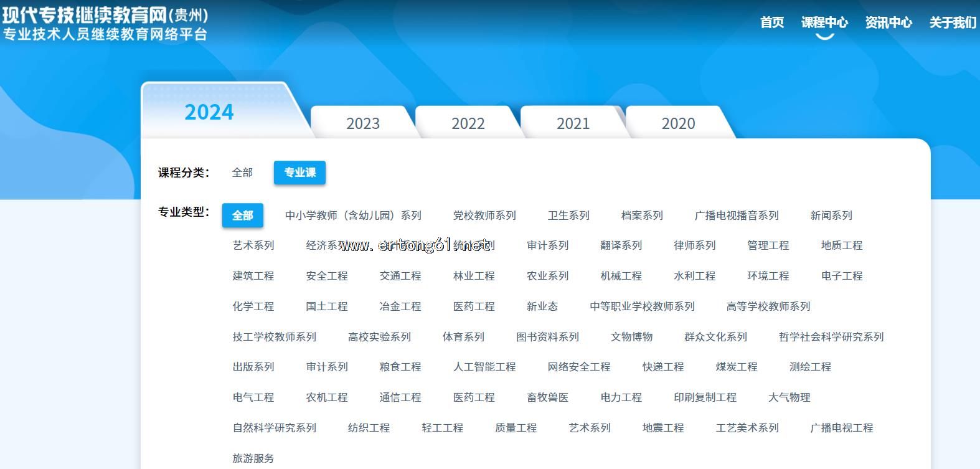This screenshot has width=980, height=469.
Task: Choose 哲学社会科学研究系列 specialty
Action: coord(831,337)
